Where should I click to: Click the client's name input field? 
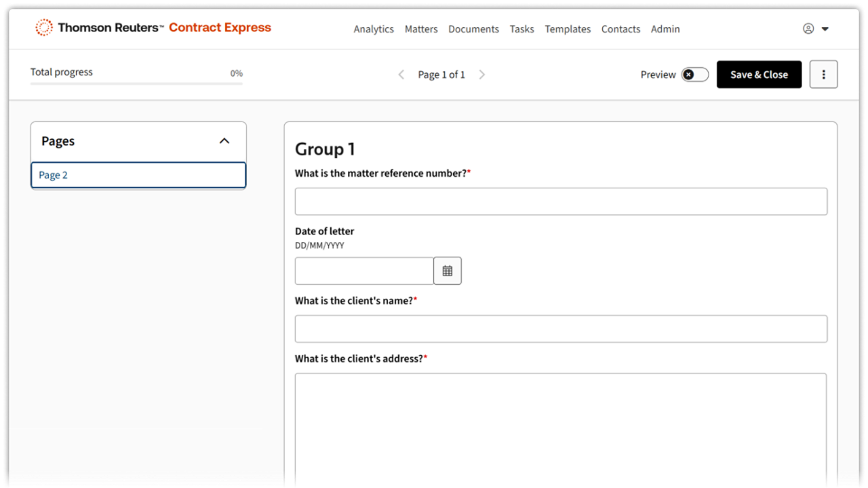[561, 329]
